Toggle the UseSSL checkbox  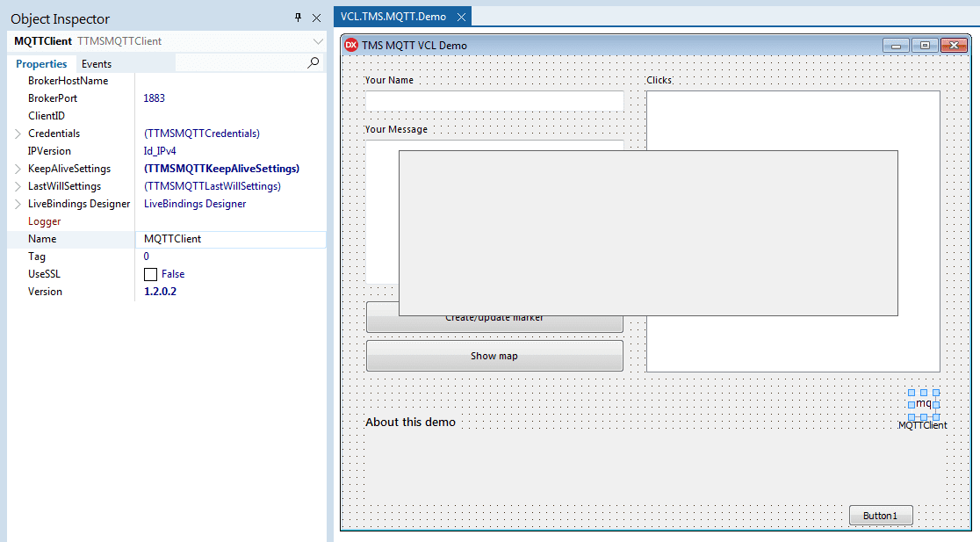coord(151,274)
